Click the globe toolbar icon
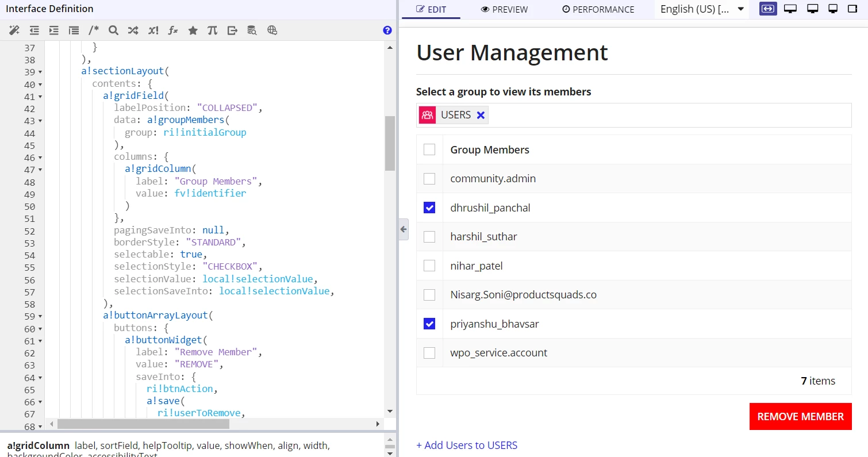This screenshot has width=868, height=457. (272, 30)
